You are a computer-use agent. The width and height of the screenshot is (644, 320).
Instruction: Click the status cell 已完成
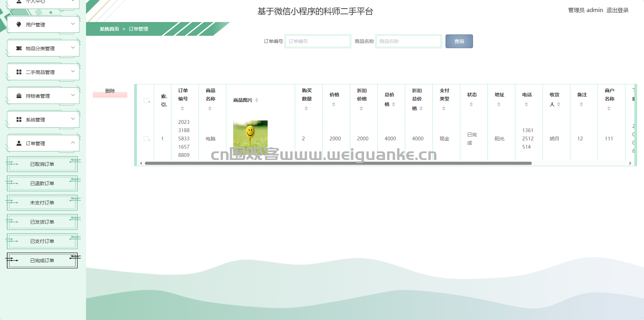coord(472,139)
